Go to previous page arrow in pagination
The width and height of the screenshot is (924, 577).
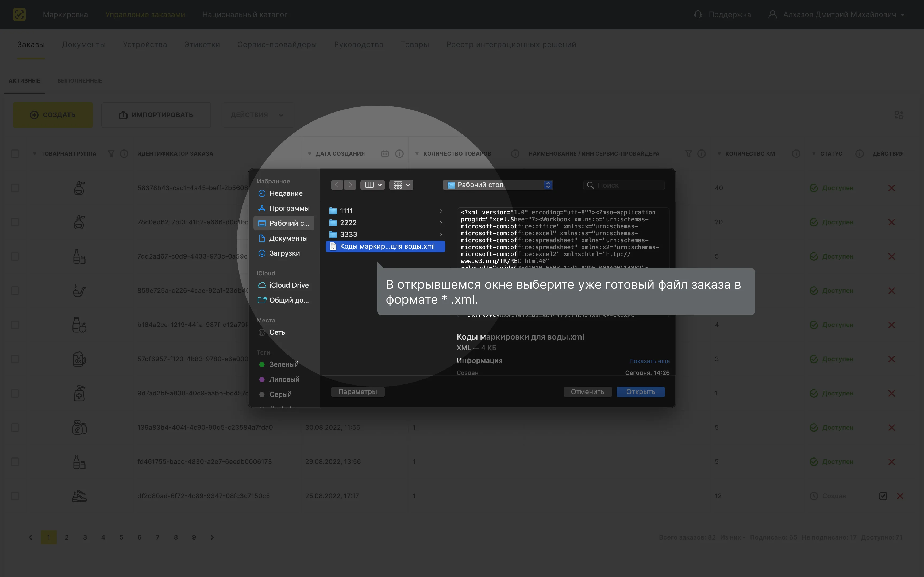pyautogui.click(x=30, y=537)
